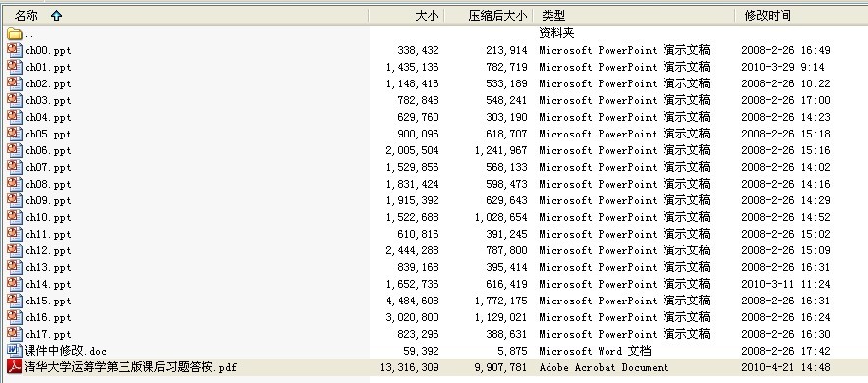This screenshot has height=383, width=868.
Task: Click modified time 2010-3-29 9:14
Action: coord(782,67)
